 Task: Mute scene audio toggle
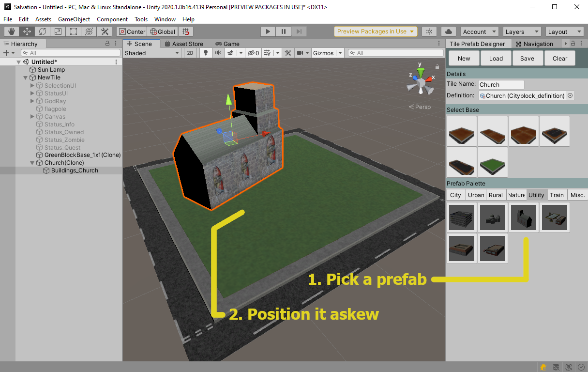pos(218,53)
